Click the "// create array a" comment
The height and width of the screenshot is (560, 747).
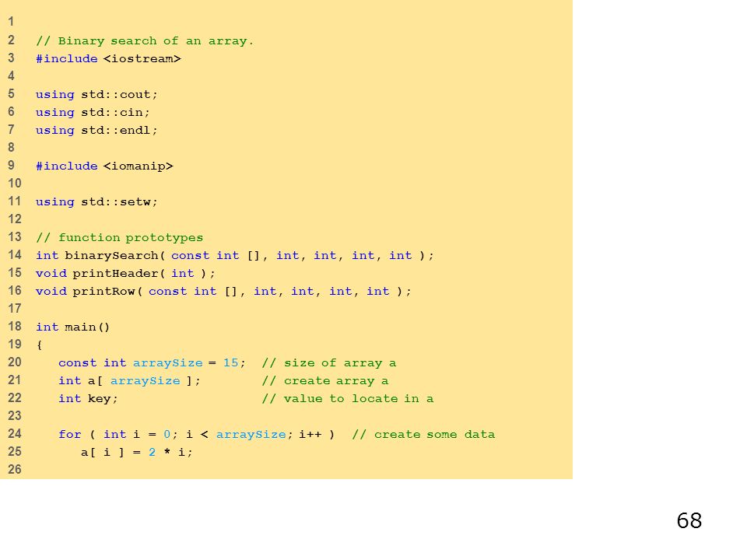pos(325,381)
